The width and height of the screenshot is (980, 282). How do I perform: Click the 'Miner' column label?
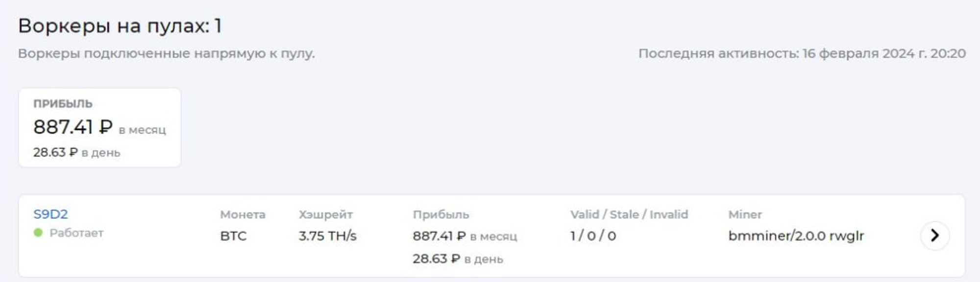pos(745,214)
